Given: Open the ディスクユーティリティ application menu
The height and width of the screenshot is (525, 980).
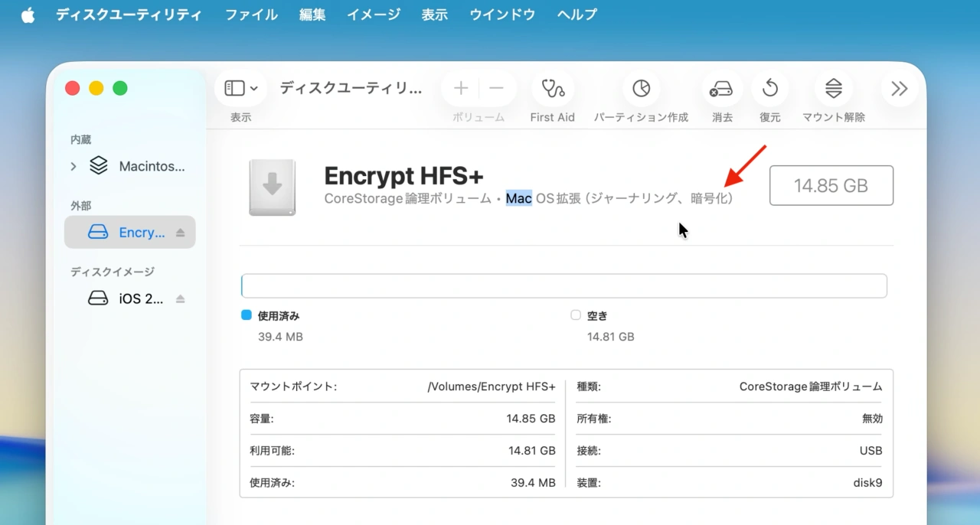Looking at the screenshot, I should click(129, 15).
